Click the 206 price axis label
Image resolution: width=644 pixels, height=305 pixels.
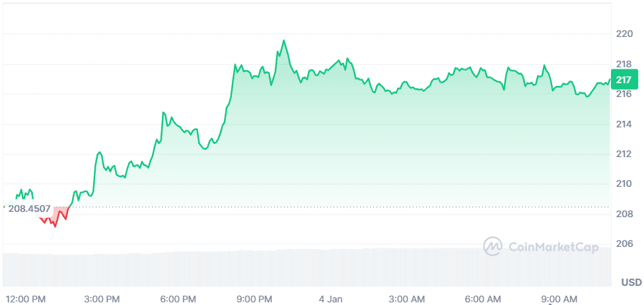point(625,244)
